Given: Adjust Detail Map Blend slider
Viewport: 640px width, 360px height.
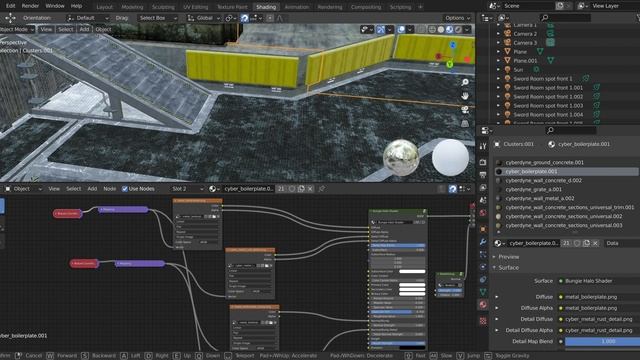Looking at the screenshot, I should coord(602,342).
